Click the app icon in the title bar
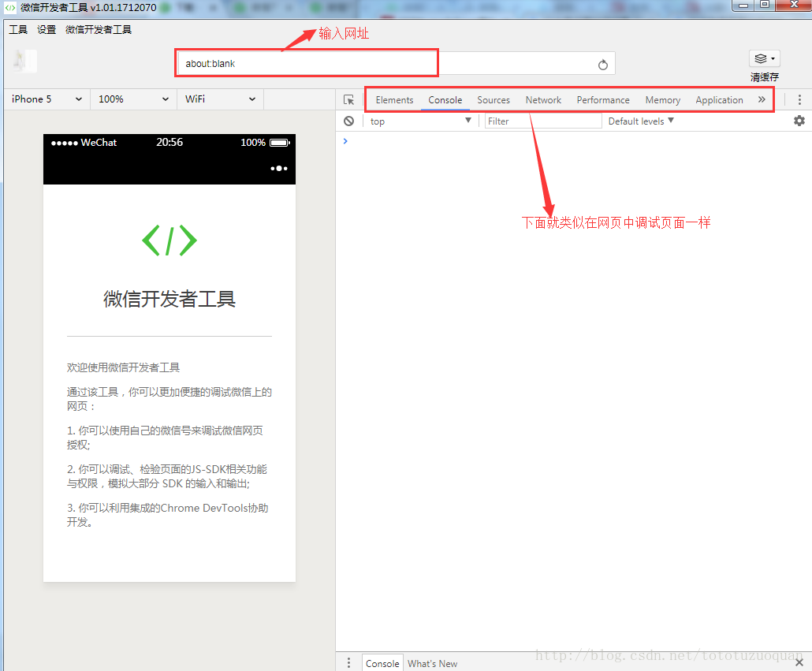Image resolution: width=812 pixels, height=671 pixels. tap(9, 7)
